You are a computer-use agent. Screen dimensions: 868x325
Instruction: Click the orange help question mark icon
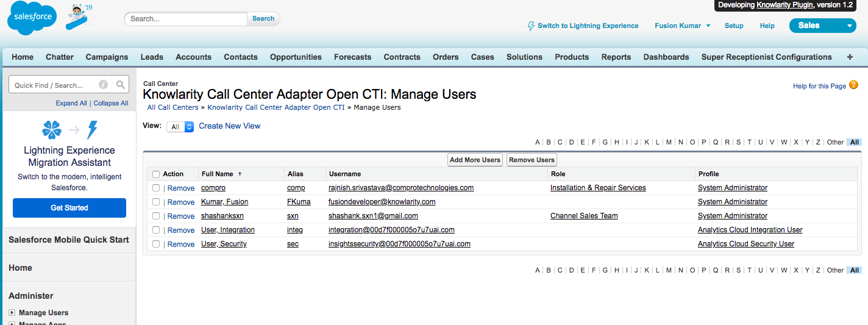853,86
